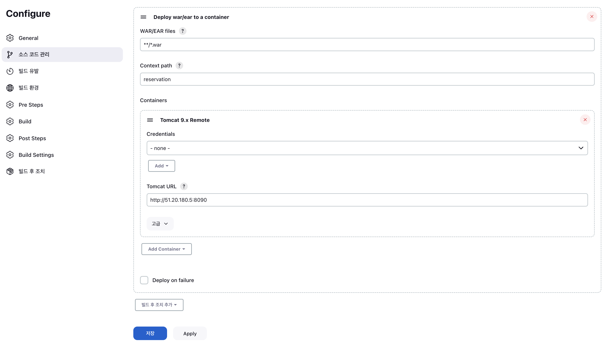Open the Add credentials dropdown button
Image resolution: width=612 pixels, height=364 pixels.
click(x=161, y=166)
